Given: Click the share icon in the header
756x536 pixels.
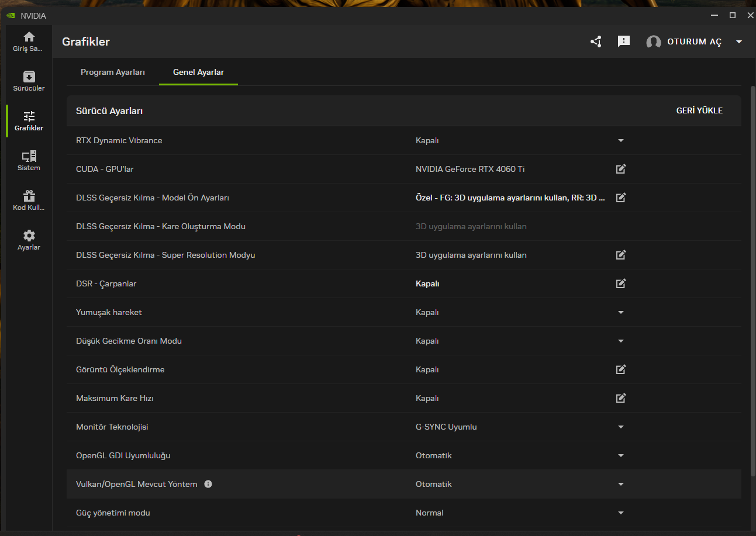Looking at the screenshot, I should (x=596, y=42).
